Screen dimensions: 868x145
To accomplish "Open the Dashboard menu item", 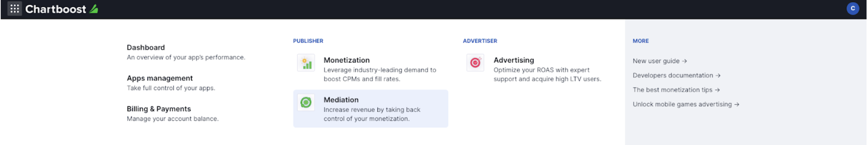I will click(x=186, y=52).
